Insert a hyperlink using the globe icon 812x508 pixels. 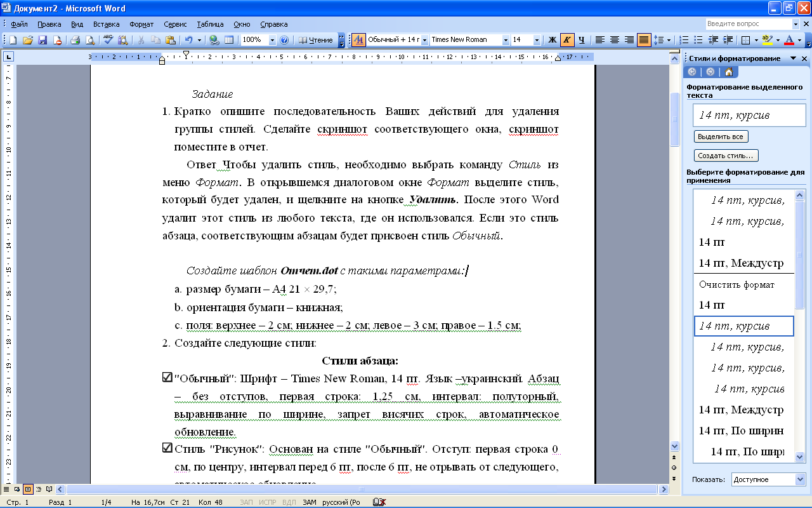pos(214,40)
